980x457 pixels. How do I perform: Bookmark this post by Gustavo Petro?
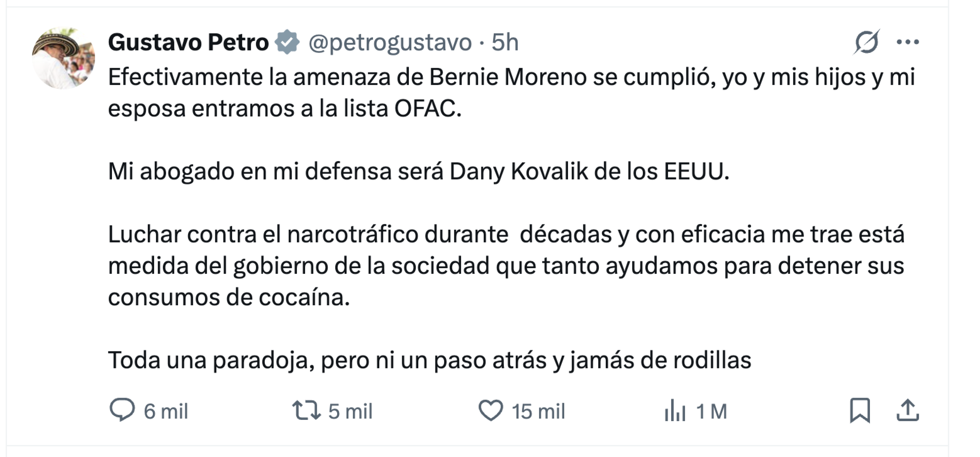coord(860,410)
